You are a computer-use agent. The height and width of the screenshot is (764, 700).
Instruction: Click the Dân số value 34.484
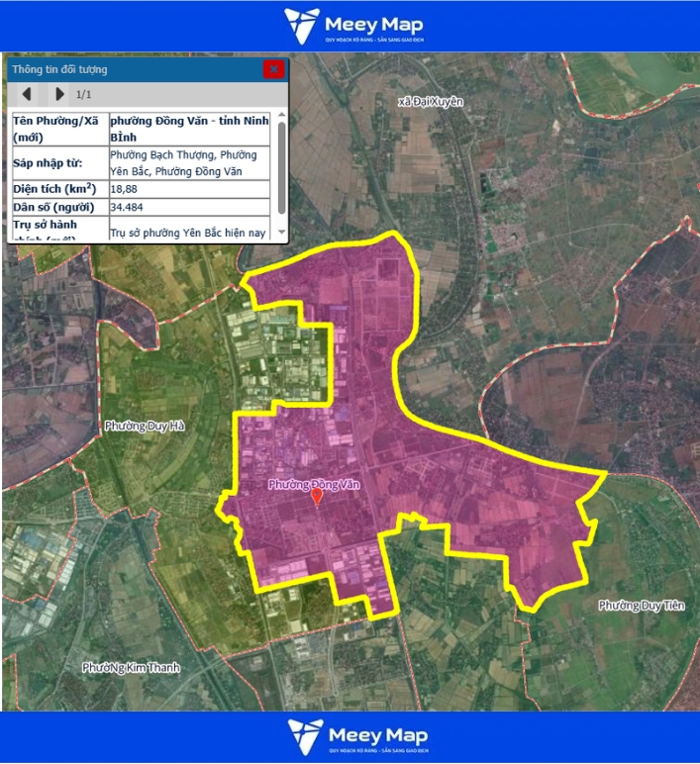[x=129, y=208]
